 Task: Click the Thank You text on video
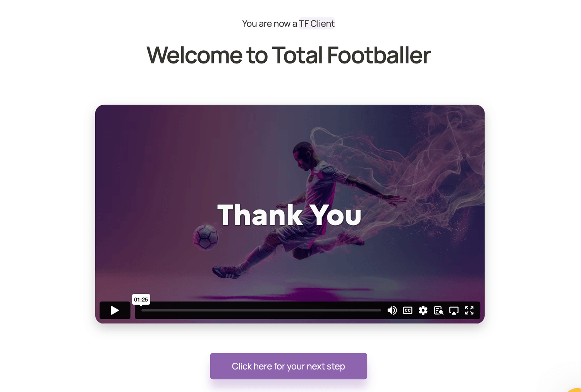pos(289,214)
